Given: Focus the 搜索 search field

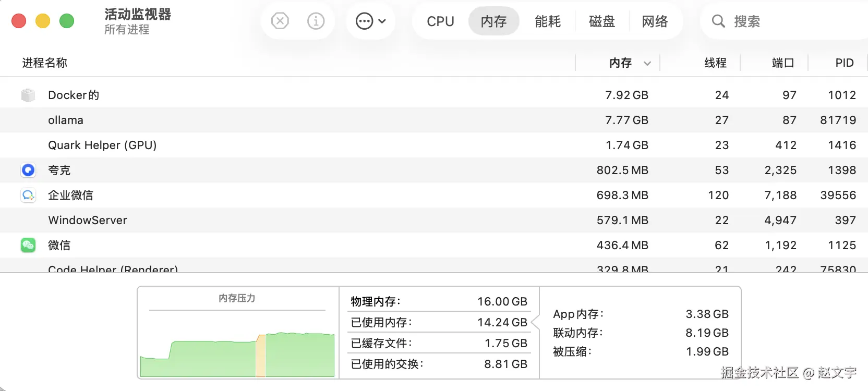Looking at the screenshot, I should 784,21.
